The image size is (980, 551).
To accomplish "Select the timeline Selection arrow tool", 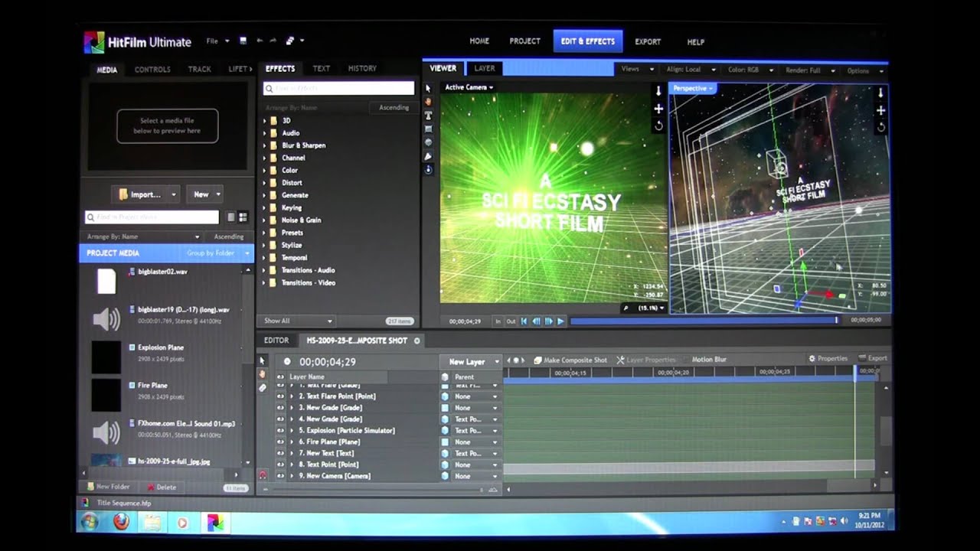I will [262, 360].
